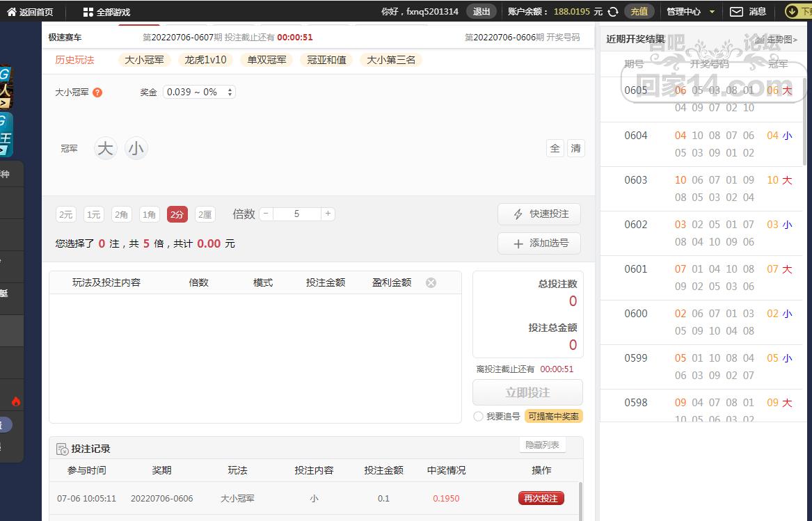Click the download arrow icon in header
The height and width of the screenshot is (521, 812).
792,11
